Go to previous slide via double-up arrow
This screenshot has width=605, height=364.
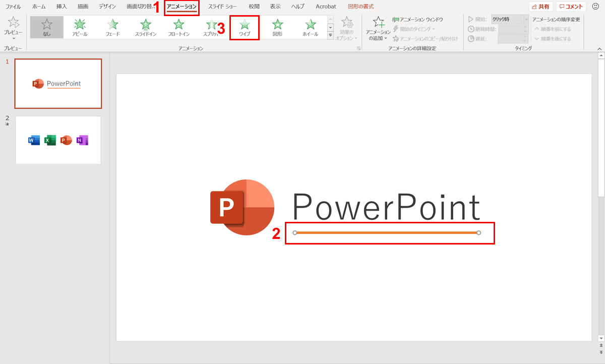click(x=601, y=346)
